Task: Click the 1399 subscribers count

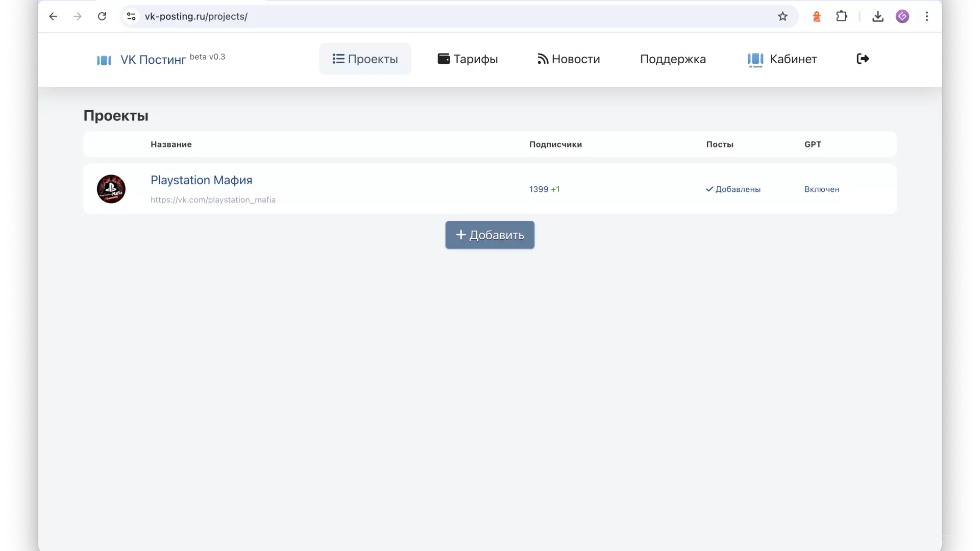Action: pyautogui.click(x=538, y=189)
